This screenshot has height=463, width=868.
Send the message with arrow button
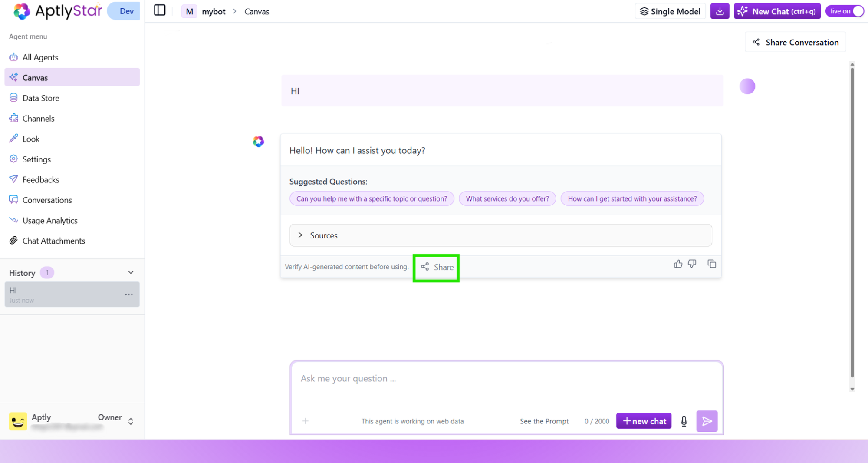pyautogui.click(x=707, y=421)
